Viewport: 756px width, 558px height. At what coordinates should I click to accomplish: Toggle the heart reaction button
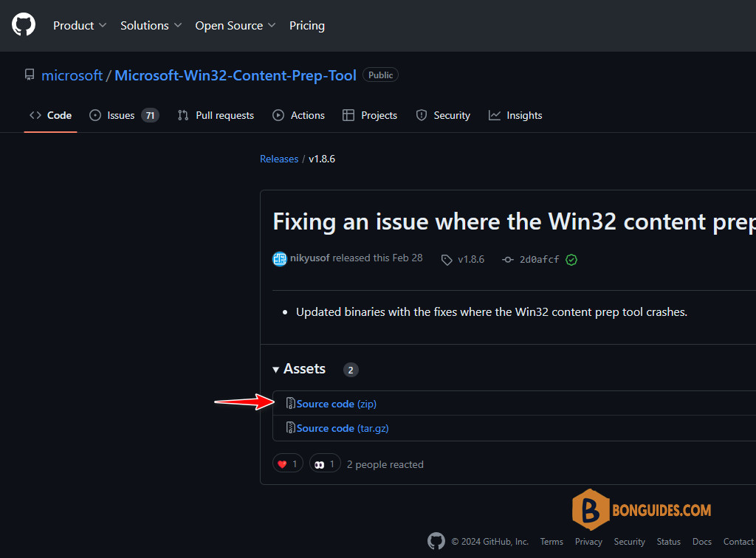point(288,464)
